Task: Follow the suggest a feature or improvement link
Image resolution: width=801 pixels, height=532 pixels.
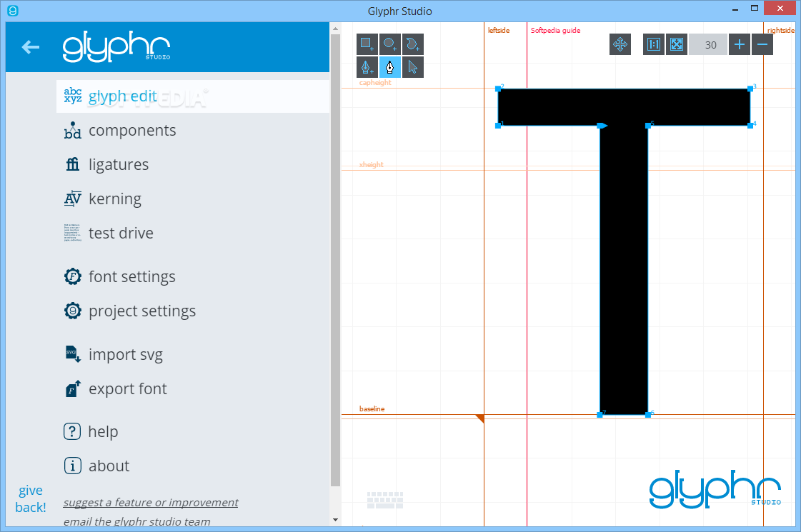Action: pos(151,503)
